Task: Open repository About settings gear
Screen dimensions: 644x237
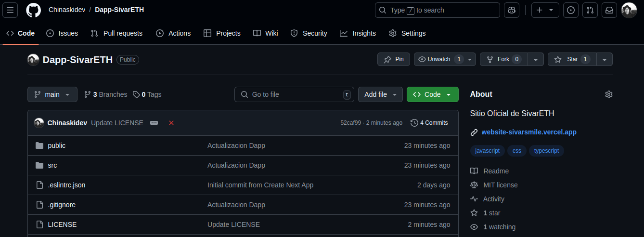Action: pos(608,94)
